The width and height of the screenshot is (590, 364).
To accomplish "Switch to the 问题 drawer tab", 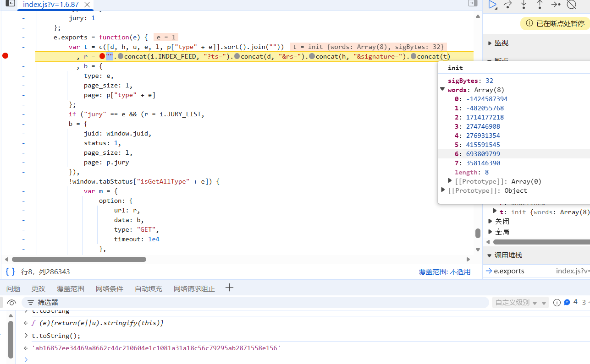I will tap(13, 288).
